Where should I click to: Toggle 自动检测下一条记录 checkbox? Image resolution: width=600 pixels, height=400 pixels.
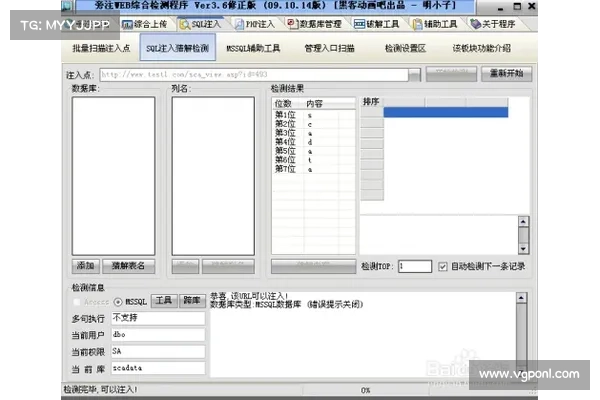click(x=443, y=266)
